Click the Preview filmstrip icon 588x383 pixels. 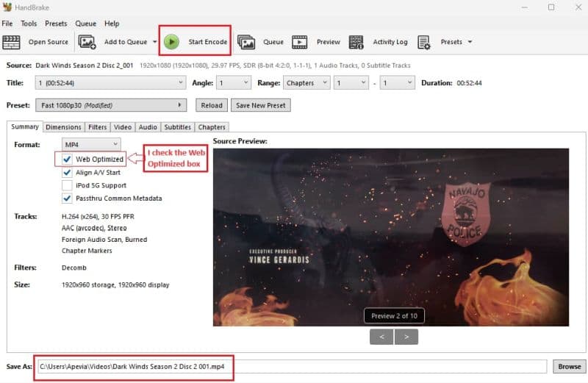[x=300, y=42]
